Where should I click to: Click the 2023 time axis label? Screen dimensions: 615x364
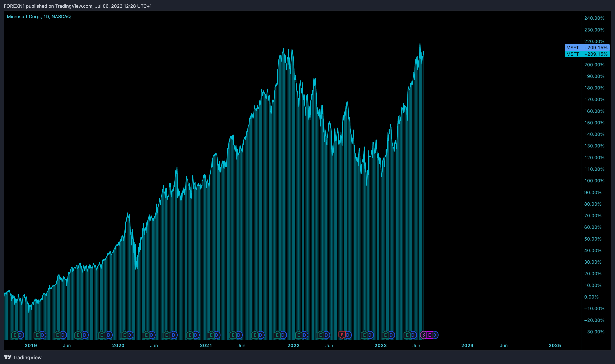(380, 346)
